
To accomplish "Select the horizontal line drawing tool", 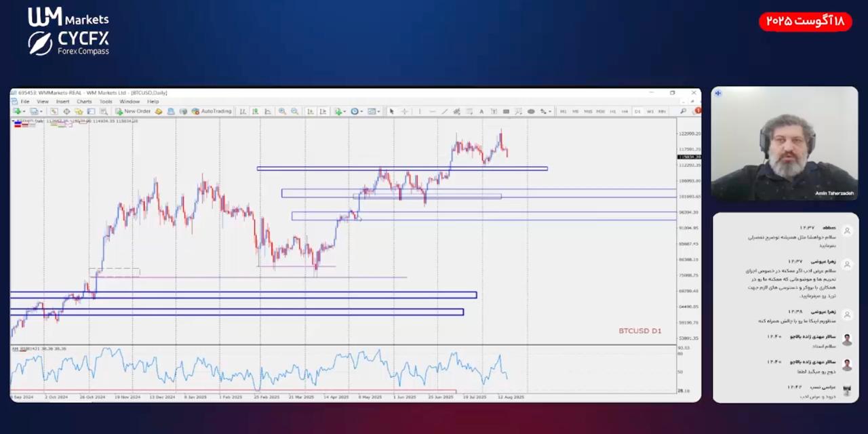I will pos(432,111).
